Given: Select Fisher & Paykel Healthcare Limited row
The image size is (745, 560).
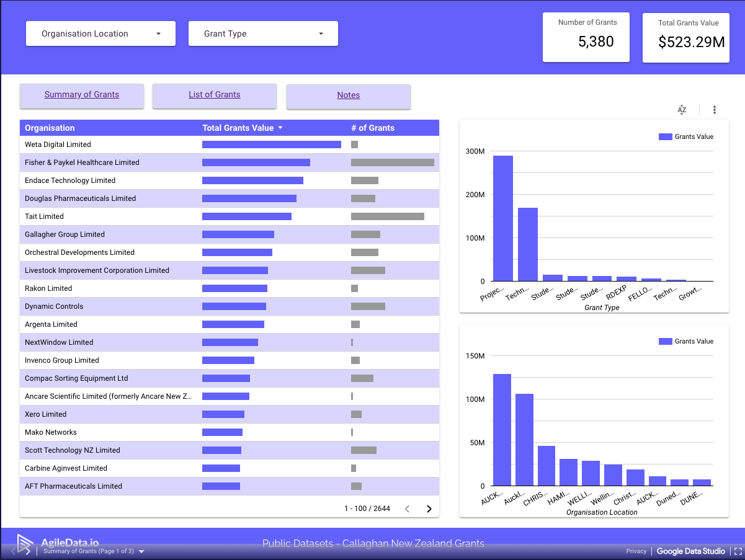Looking at the screenshot, I should point(230,162).
